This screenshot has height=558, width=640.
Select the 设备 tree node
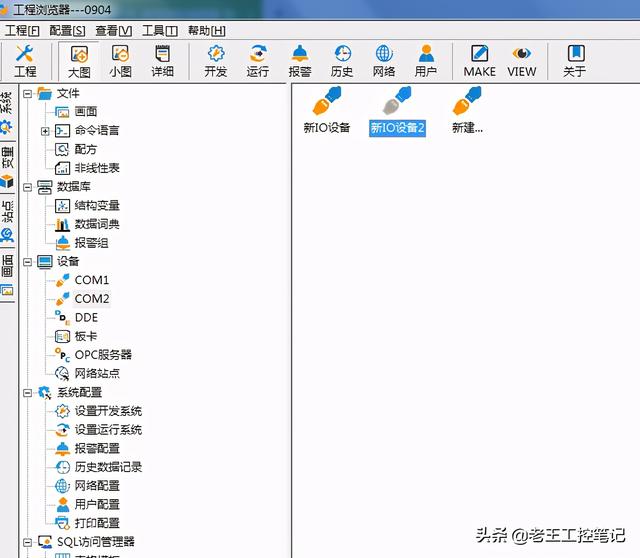pyautogui.click(x=68, y=261)
